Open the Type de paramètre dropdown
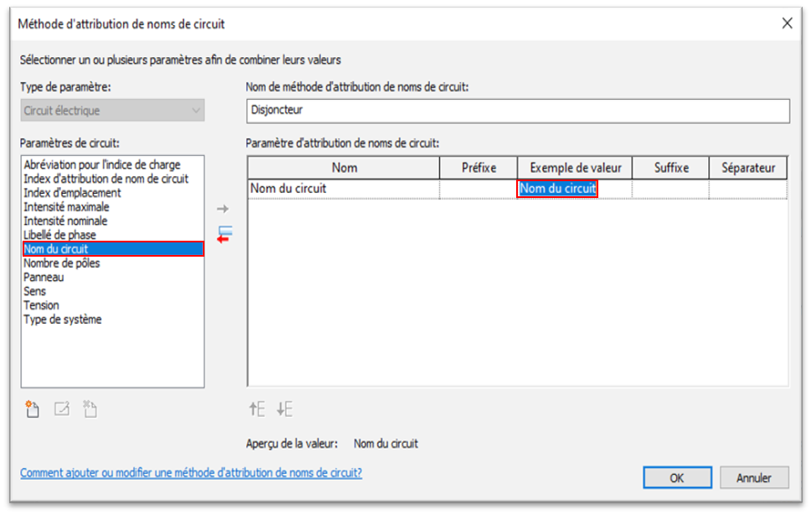Image resolution: width=812 pixels, height=515 pixels. [112, 111]
